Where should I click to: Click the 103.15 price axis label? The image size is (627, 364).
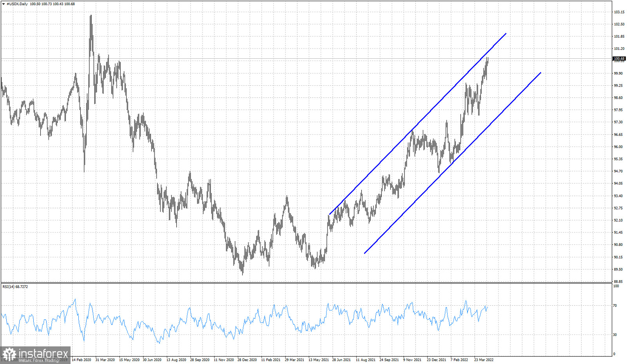(x=619, y=12)
